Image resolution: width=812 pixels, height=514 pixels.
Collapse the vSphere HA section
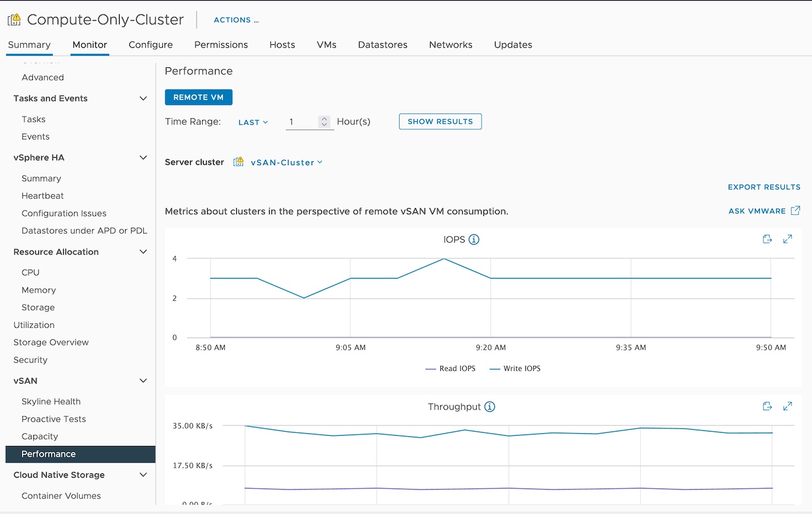point(143,157)
